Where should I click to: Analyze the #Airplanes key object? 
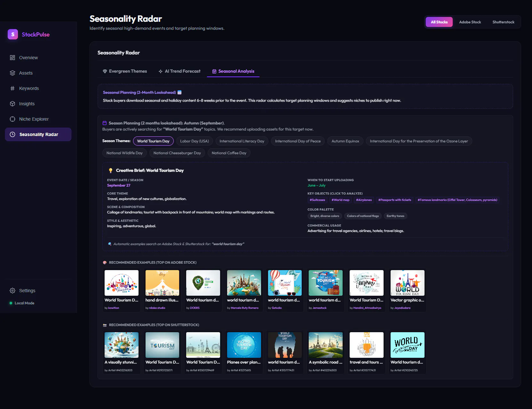coord(364,200)
